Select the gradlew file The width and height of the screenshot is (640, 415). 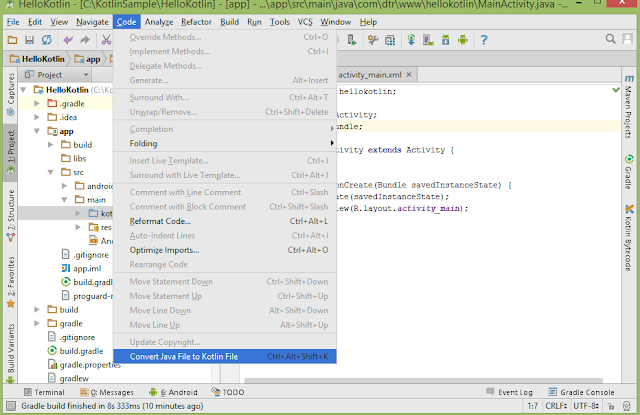(x=68, y=379)
